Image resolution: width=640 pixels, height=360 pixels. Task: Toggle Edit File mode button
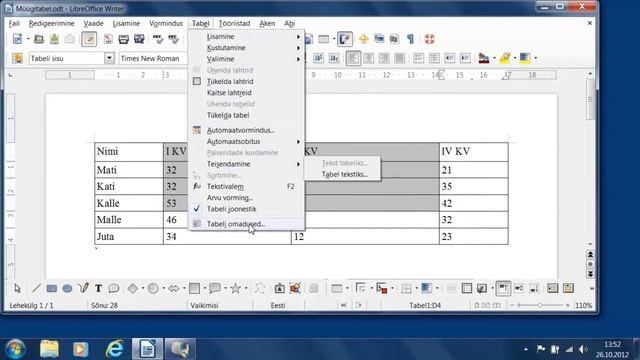[89, 39]
